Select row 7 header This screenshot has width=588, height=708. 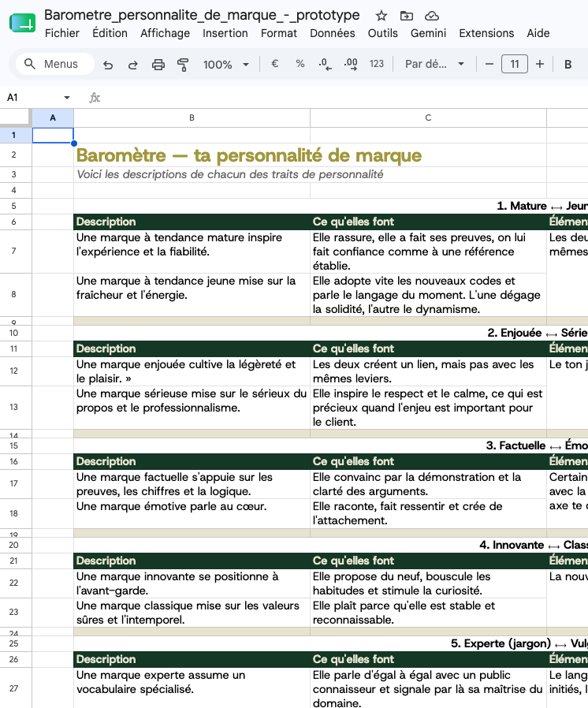click(14, 251)
